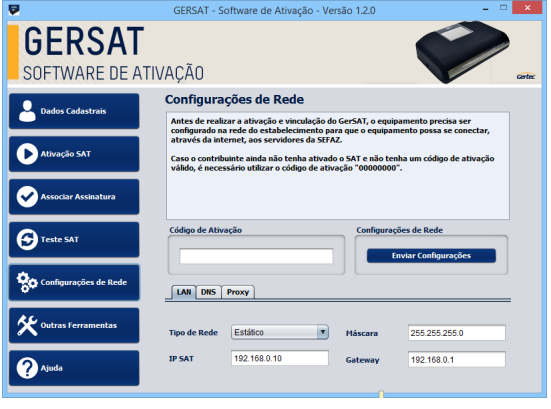
Task: Click the SOFTWARE DE ATIVAÇÃO banner subtitle
Action: (113, 73)
